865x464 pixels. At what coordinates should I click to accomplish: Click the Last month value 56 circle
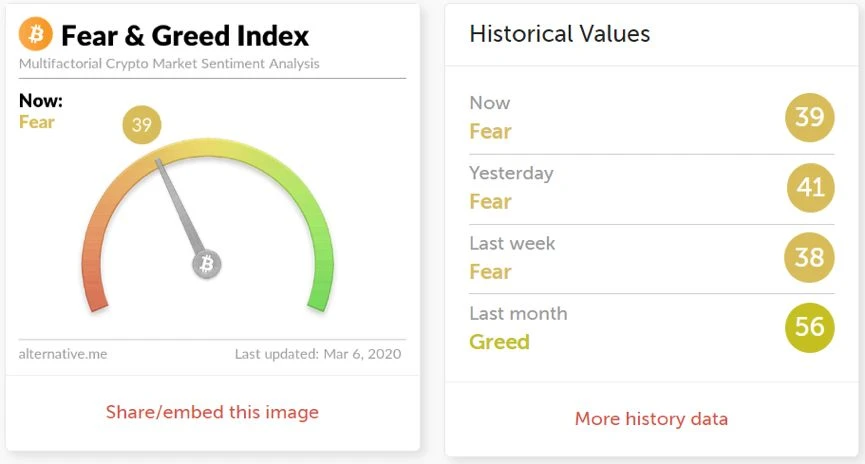click(809, 327)
